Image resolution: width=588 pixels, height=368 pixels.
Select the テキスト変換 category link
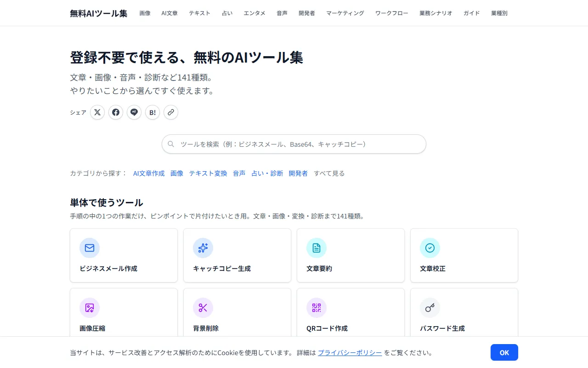pyautogui.click(x=208, y=173)
